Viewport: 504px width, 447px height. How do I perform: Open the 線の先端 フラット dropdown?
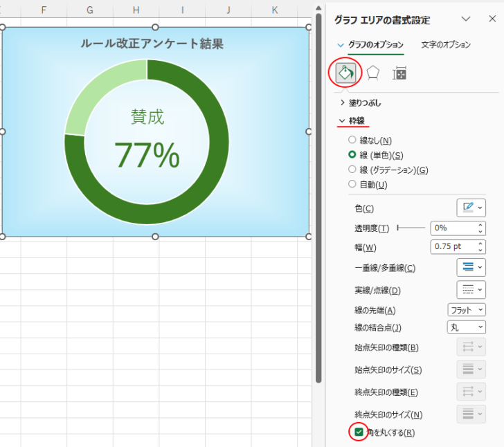(x=467, y=310)
